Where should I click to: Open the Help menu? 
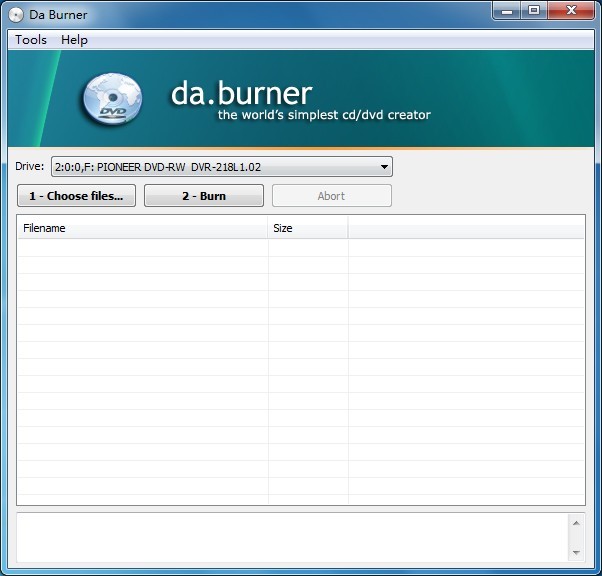(x=74, y=40)
